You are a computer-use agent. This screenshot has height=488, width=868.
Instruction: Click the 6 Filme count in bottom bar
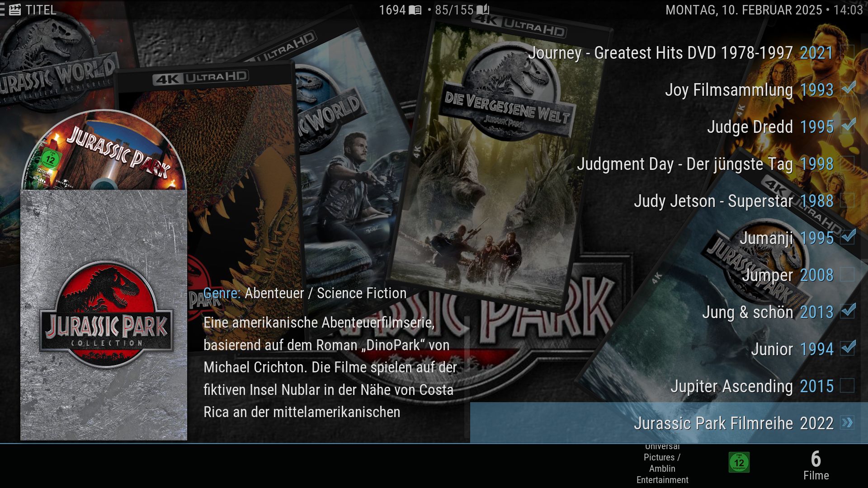click(816, 465)
